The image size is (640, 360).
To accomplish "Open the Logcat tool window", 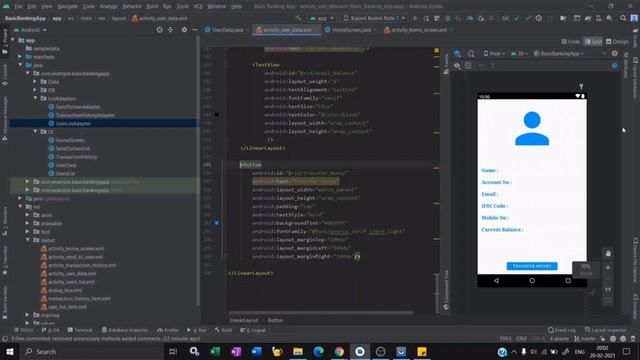I will point(253,330).
